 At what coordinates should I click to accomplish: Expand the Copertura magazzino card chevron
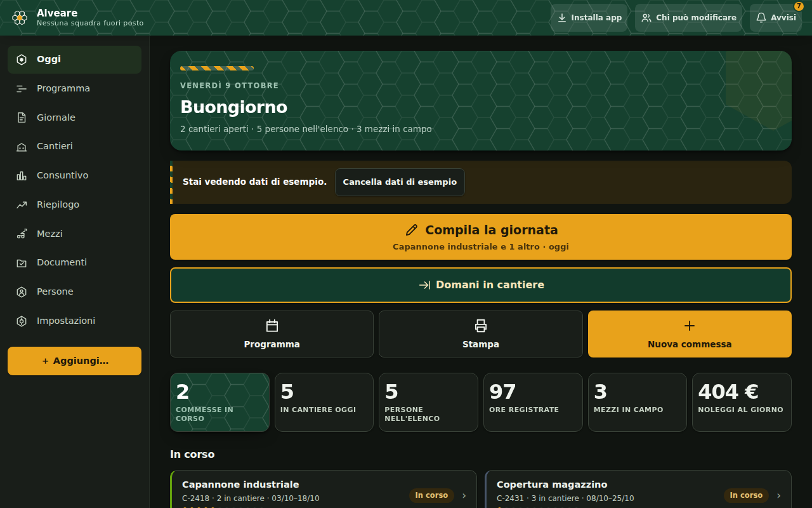(x=778, y=496)
